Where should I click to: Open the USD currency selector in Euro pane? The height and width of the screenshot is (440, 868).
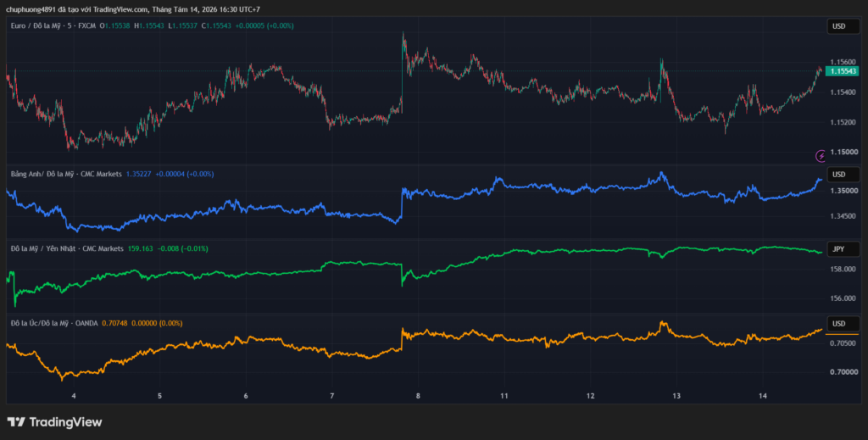coord(843,26)
